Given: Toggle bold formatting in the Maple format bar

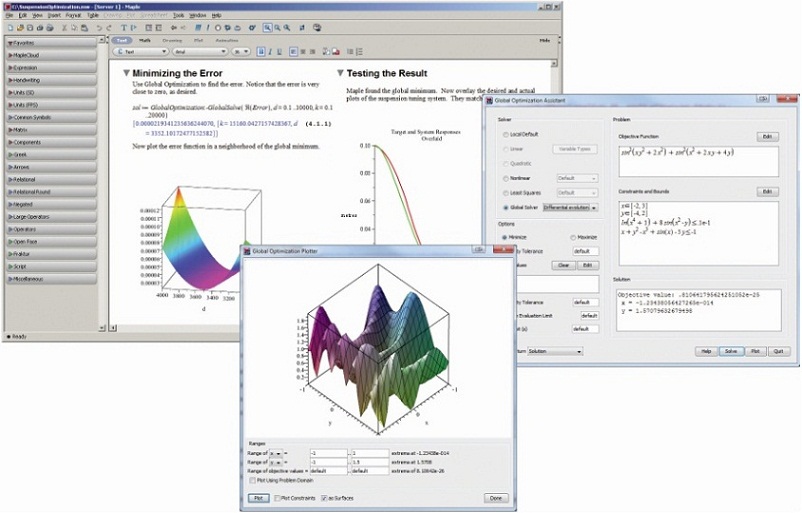Looking at the screenshot, I should 261,51.
